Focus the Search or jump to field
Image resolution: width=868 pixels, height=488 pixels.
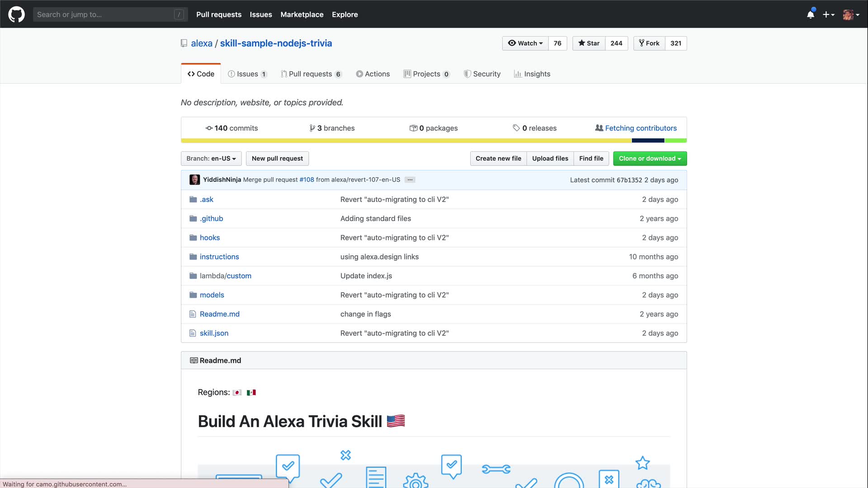pos(105,14)
